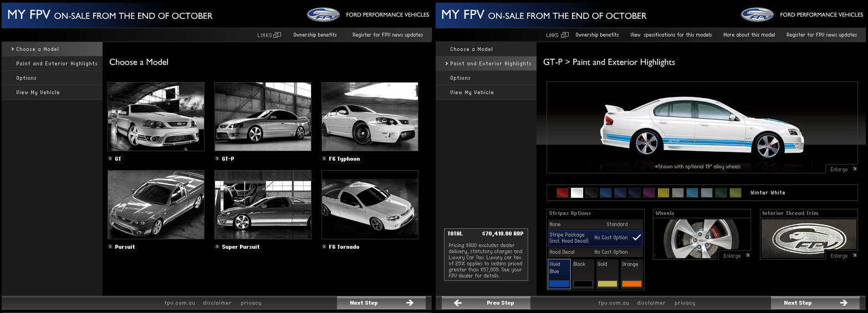Click Enlarge arrow in the Wheels panel
The height and width of the screenshot is (313, 868).
pos(748,255)
